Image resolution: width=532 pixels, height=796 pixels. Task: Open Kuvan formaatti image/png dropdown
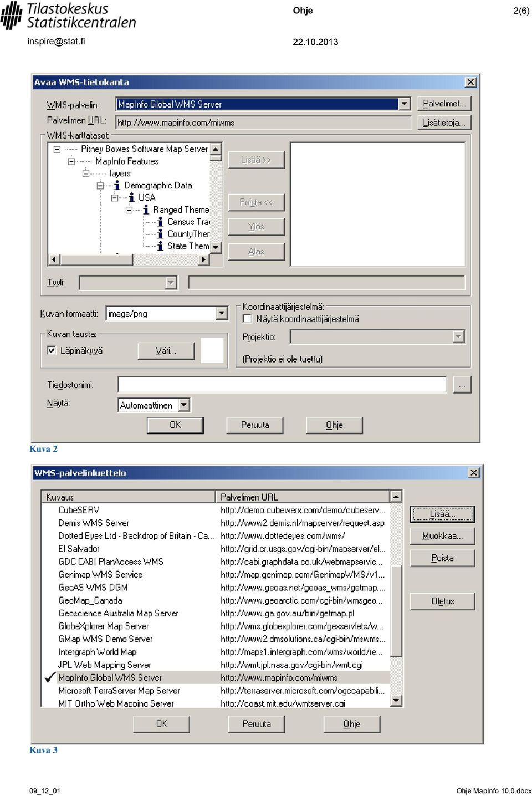point(222,313)
